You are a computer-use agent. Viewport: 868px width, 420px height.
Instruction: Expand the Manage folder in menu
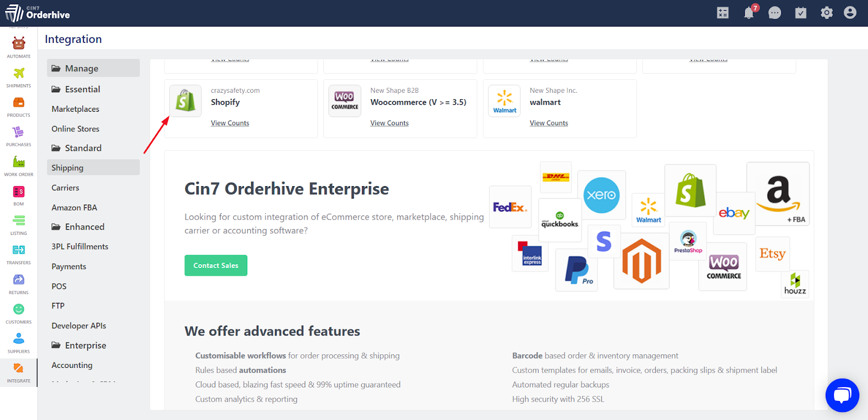(93, 68)
